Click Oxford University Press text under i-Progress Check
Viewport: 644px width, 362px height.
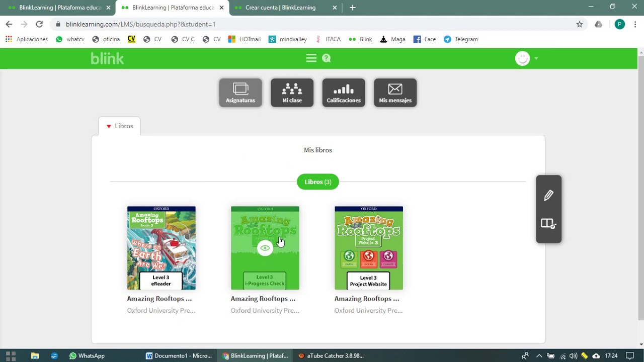point(265,311)
